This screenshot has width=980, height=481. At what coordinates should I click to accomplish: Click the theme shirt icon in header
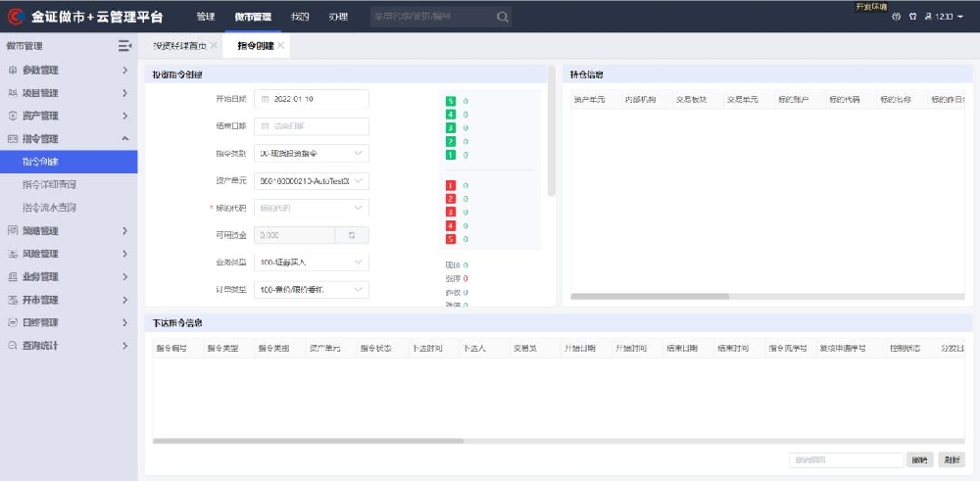click(x=912, y=17)
